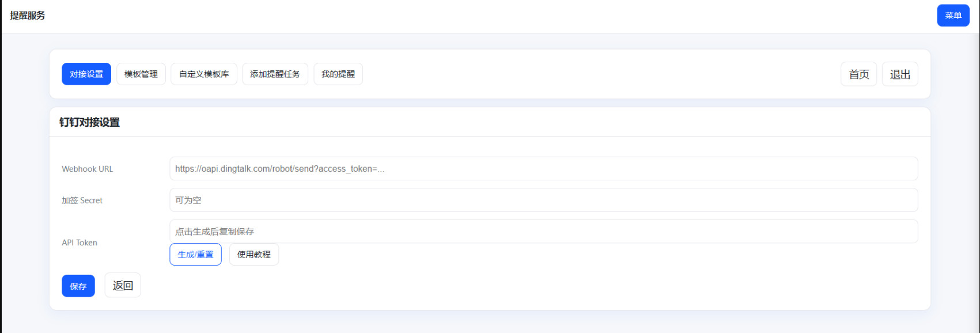Focus the API Token text box
This screenshot has width=980, height=333.
pos(543,232)
